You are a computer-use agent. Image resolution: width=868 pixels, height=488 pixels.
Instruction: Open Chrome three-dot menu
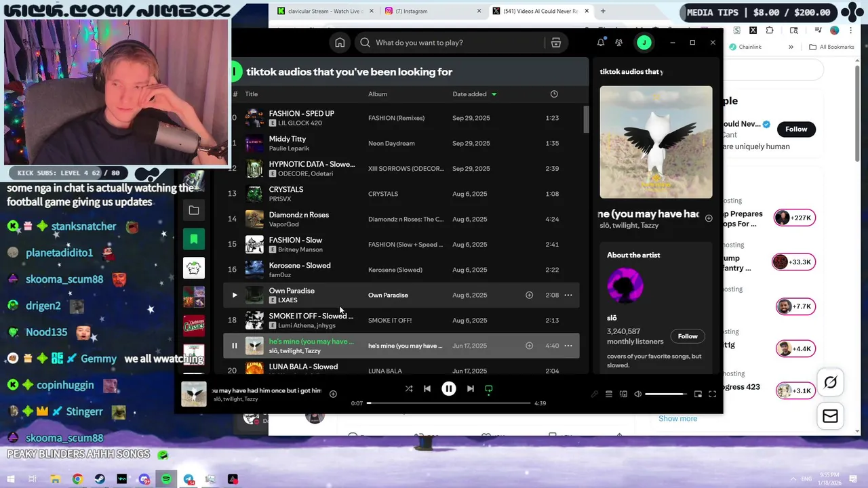click(852, 30)
